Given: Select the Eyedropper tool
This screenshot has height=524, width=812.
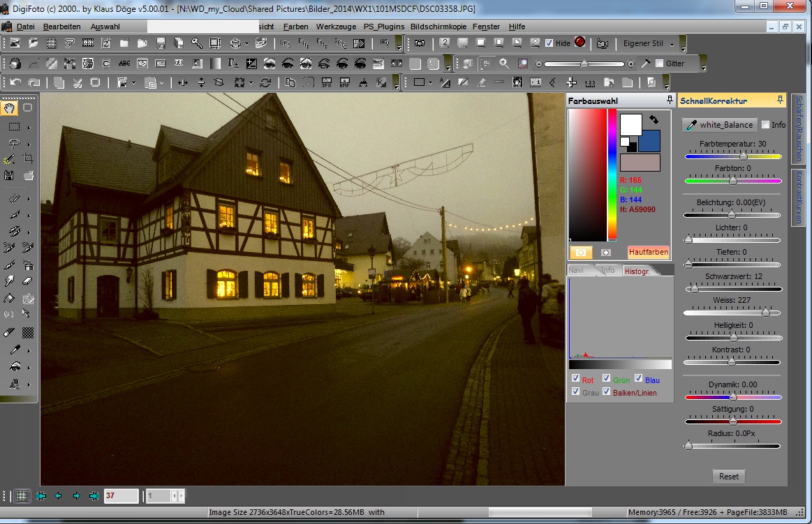Looking at the screenshot, I should coord(15,348).
